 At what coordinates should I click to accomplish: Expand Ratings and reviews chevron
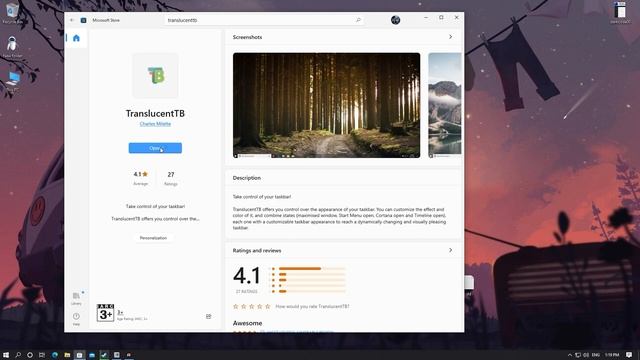(451, 250)
